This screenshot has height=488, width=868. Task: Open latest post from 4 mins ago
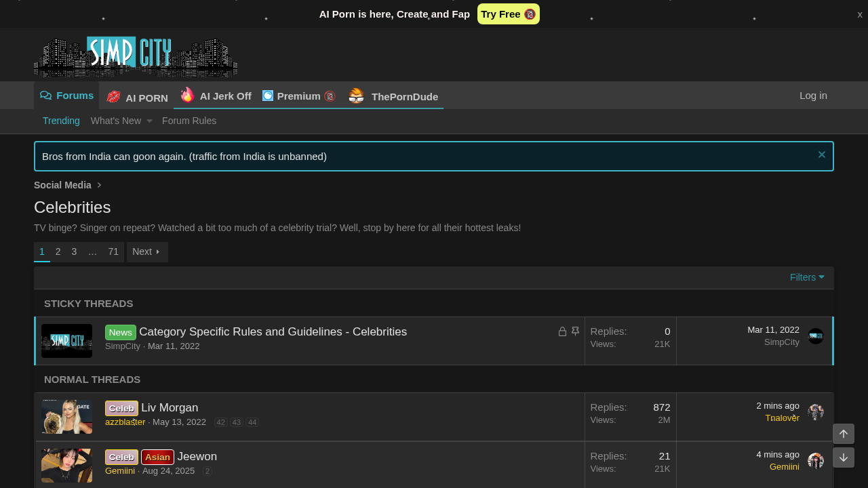pos(778,455)
